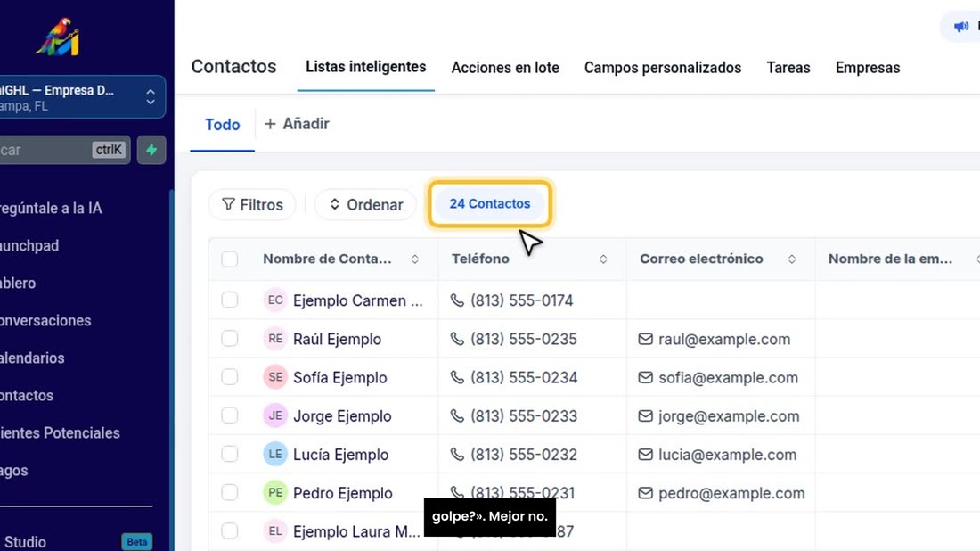Check the box next to Sofía Ejemplo

pyautogui.click(x=229, y=377)
